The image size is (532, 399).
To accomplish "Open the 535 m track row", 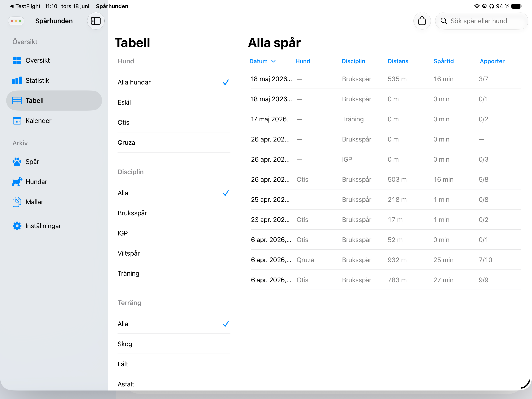I will (386, 79).
